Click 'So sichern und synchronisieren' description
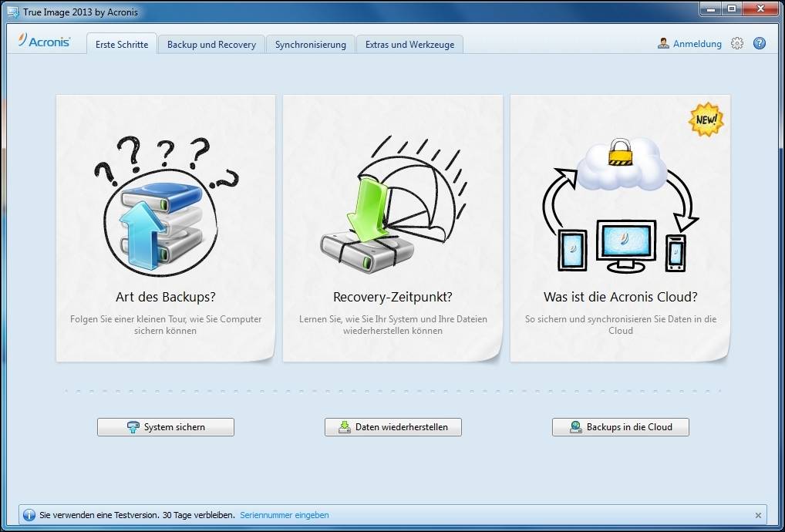The height and width of the screenshot is (532, 785). pos(621,325)
